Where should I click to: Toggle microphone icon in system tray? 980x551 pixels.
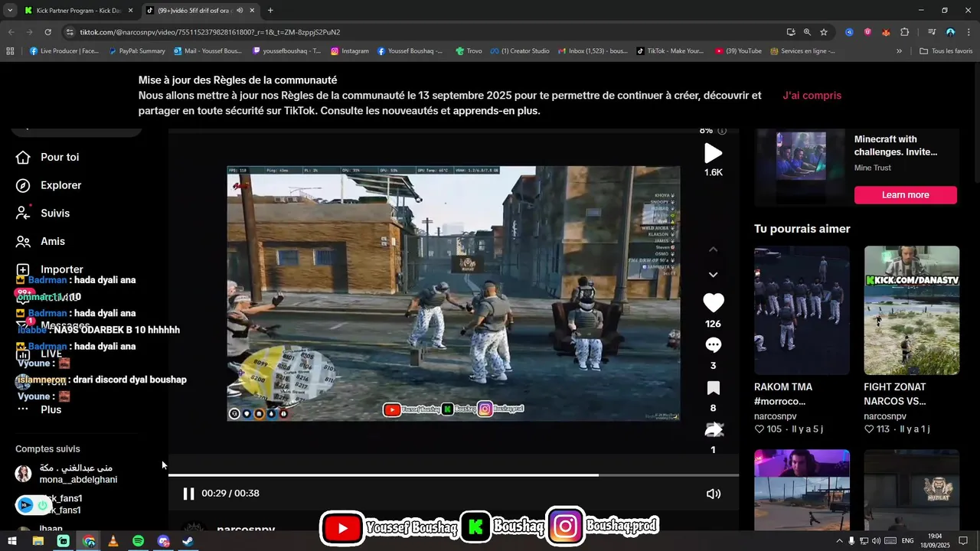pyautogui.click(x=851, y=541)
